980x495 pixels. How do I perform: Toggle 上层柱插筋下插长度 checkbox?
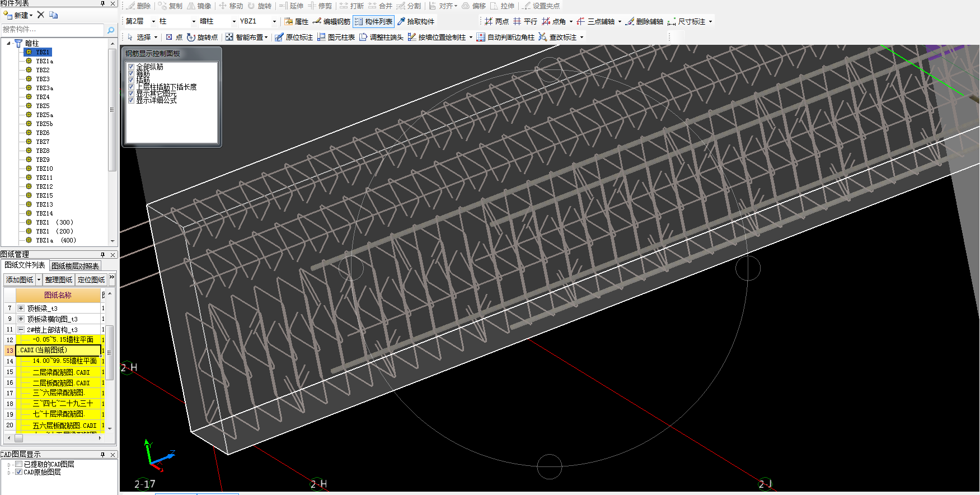(x=131, y=87)
